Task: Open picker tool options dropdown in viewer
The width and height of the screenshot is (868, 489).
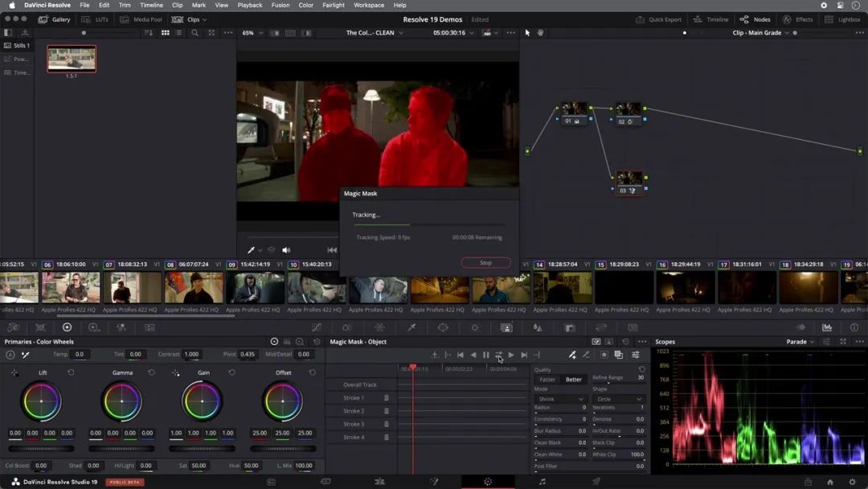Action: [260, 250]
